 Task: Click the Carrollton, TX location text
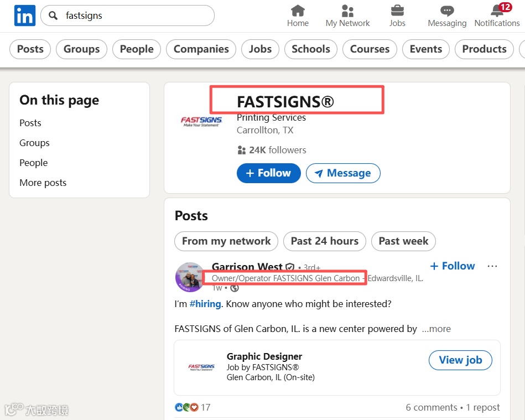point(265,130)
